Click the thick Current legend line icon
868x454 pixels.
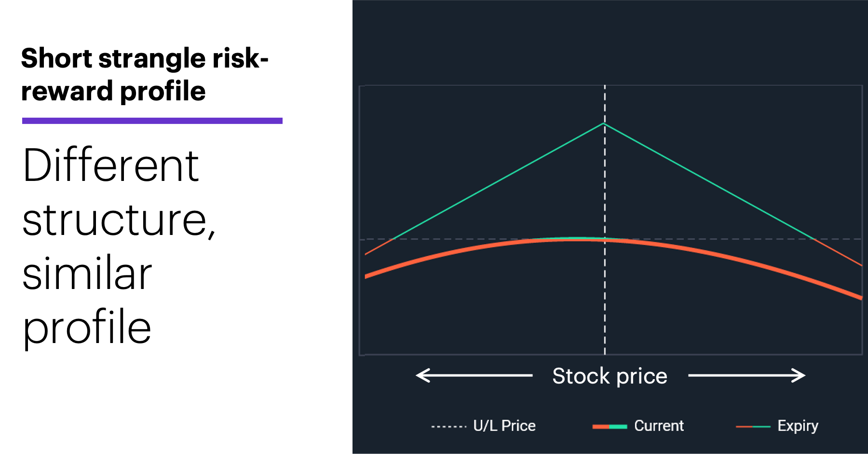[610, 426]
